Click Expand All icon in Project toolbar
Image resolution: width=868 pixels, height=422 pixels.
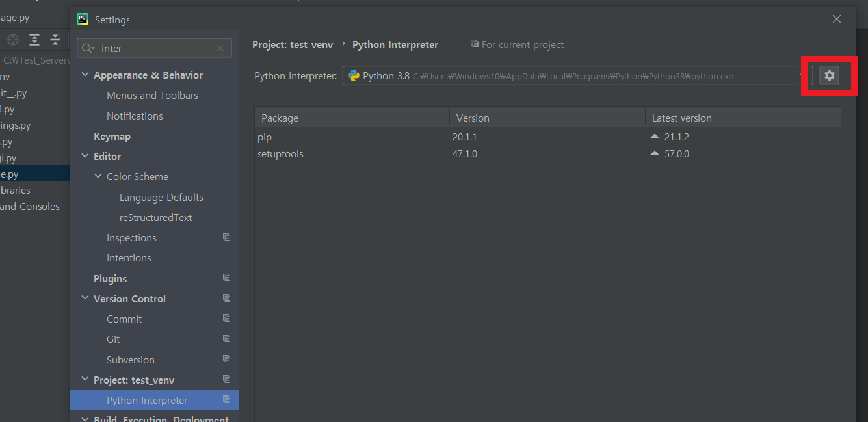pyautogui.click(x=34, y=40)
